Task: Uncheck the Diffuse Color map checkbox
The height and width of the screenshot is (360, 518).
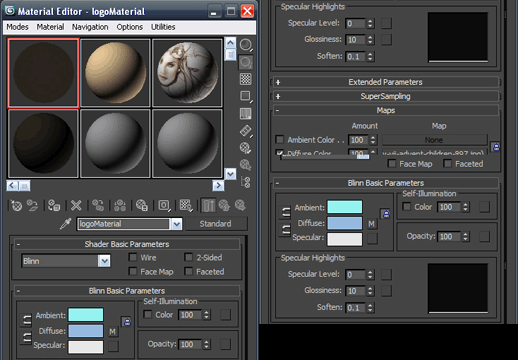Action: pos(280,153)
